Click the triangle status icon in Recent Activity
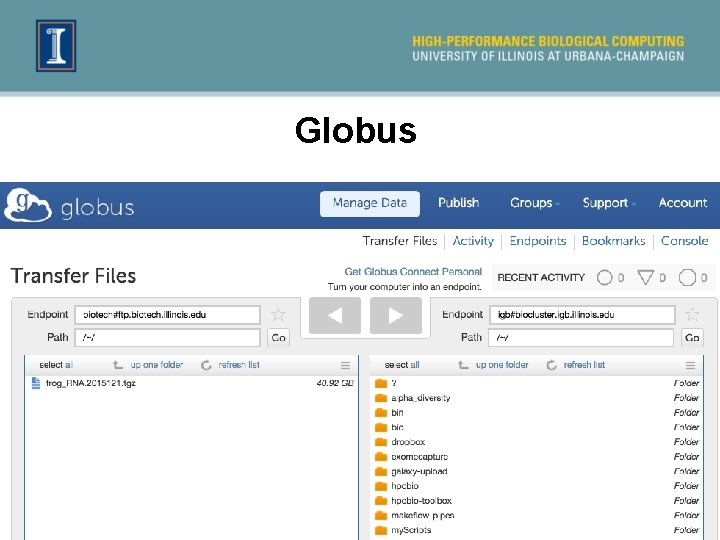 coord(646,277)
